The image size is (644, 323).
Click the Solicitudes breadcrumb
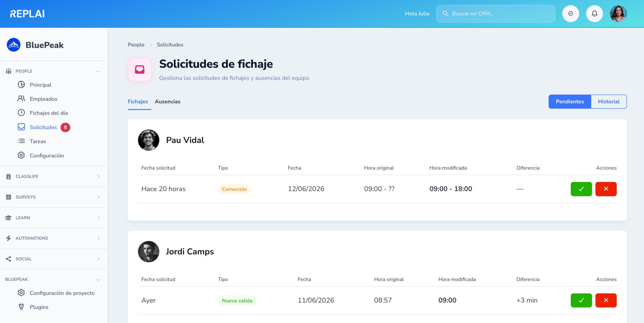170,45
